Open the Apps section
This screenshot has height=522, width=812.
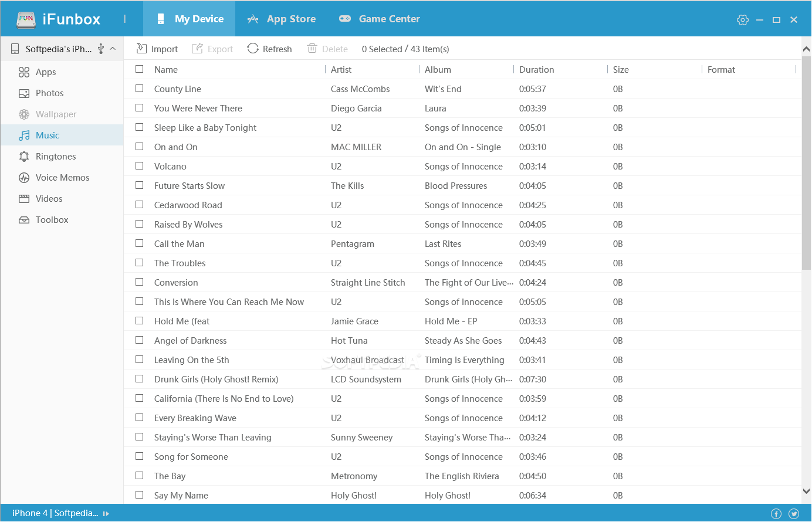(62, 72)
